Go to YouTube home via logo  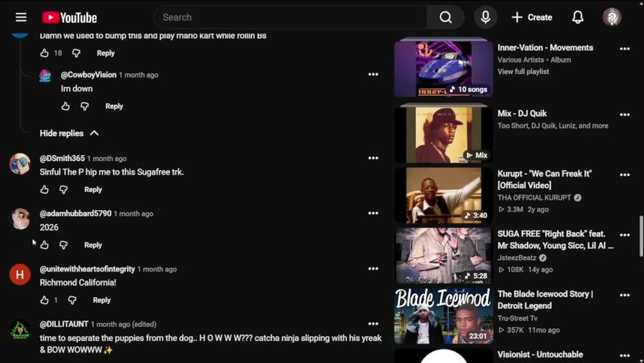click(70, 18)
